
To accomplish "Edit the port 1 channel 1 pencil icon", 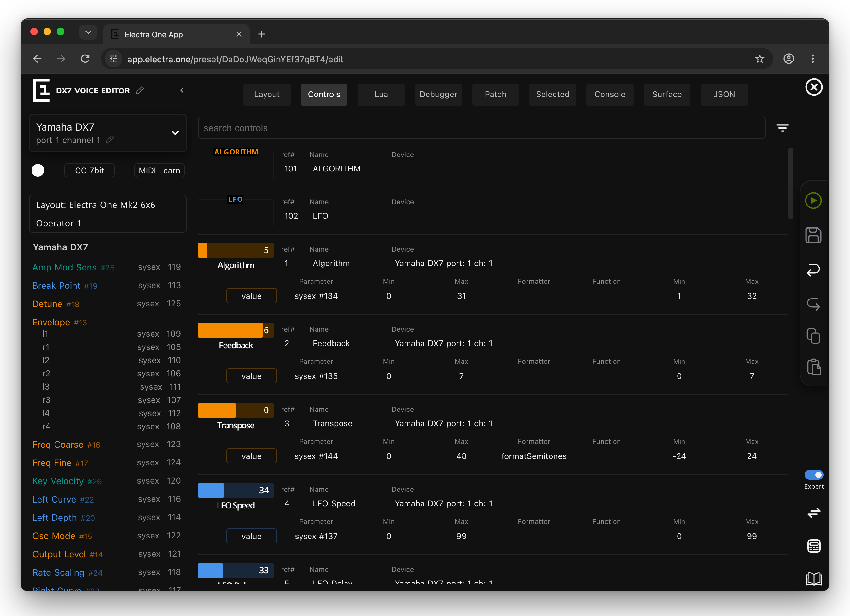I will pos(109,140).
